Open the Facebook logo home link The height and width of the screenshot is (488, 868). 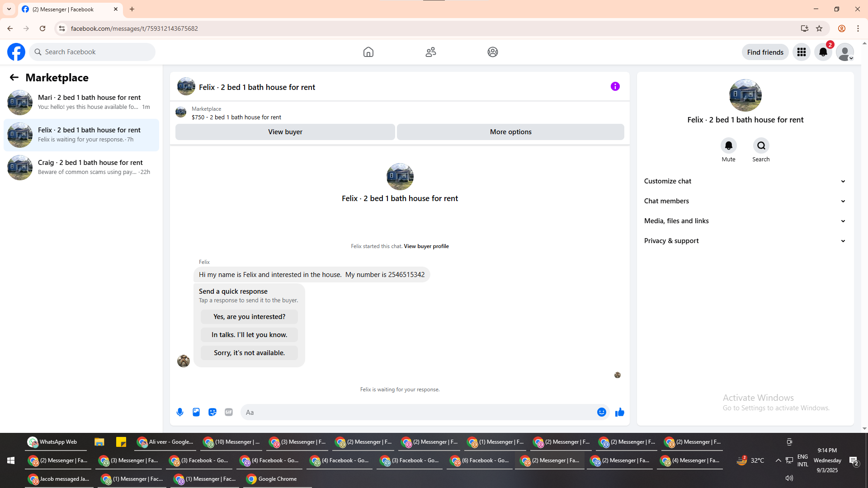tap(16, 52)
